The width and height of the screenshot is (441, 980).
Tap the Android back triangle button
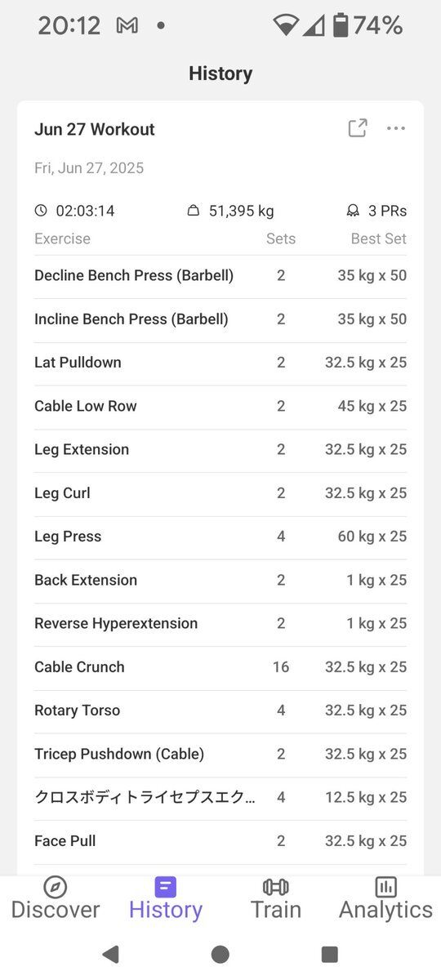pos(110,954)
